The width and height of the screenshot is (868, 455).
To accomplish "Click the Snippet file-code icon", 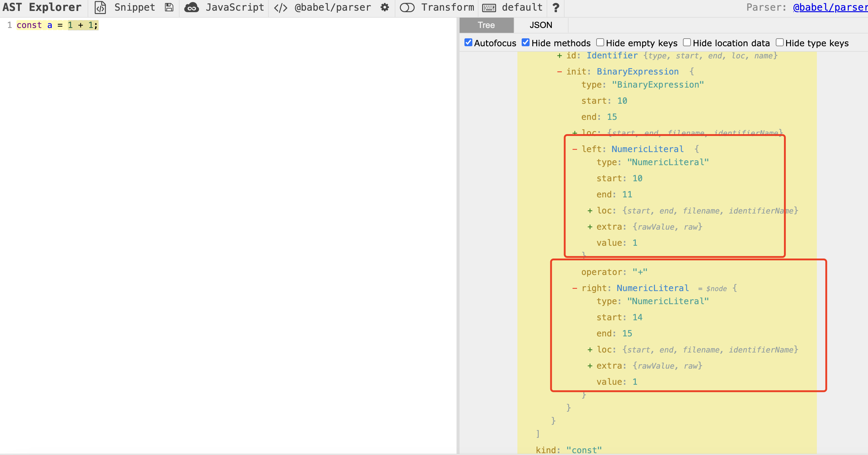I will pos(100,7).
